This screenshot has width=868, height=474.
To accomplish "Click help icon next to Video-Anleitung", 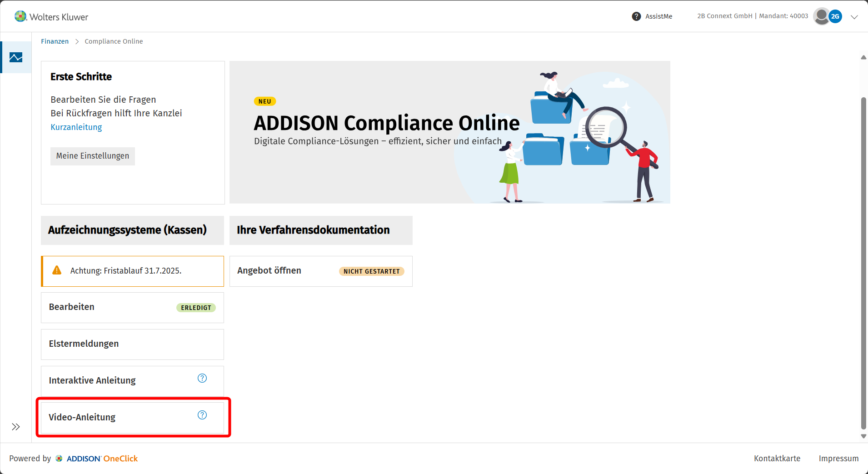I will 202,415.
